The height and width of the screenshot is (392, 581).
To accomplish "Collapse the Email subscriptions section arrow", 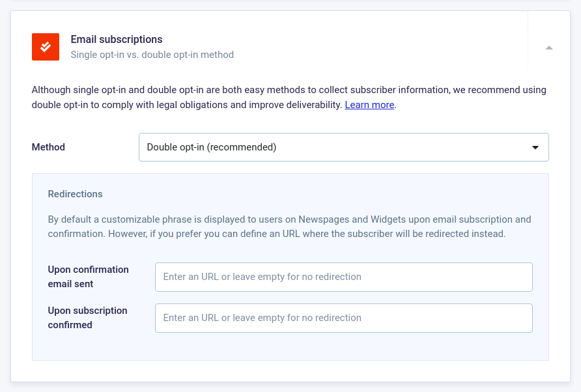I will [549, 48].
